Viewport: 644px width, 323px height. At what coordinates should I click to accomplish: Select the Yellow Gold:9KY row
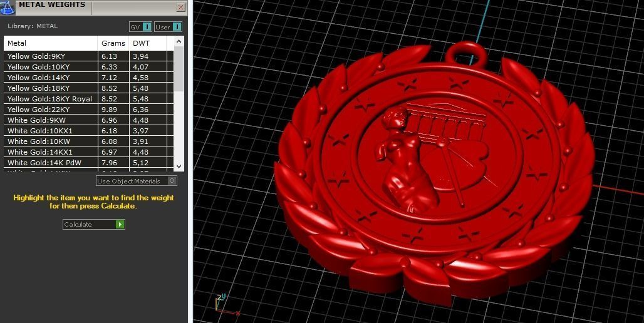pyautogui.click(x=88, y=56)
